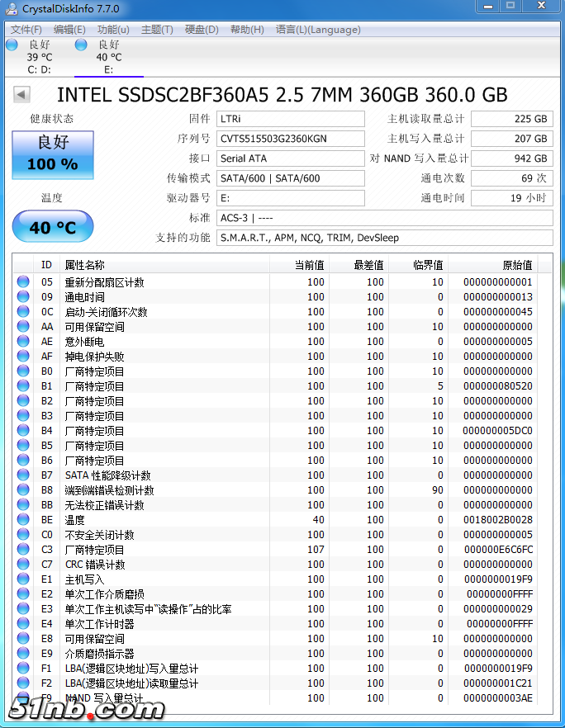The width and height of the screenshot is (565, 728).
Task: Click status orb for CRC 错误计数 row
Action: [23, 565]
